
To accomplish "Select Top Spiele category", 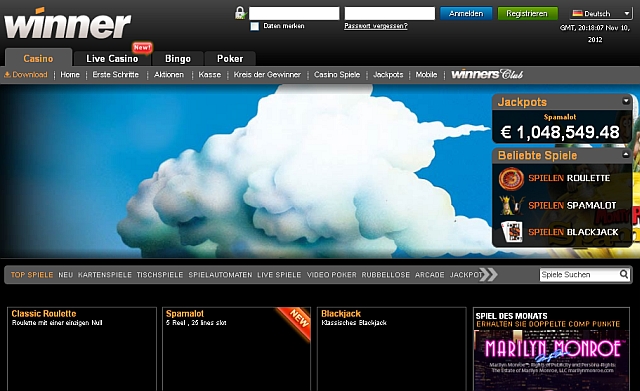I will coord(32,275).
